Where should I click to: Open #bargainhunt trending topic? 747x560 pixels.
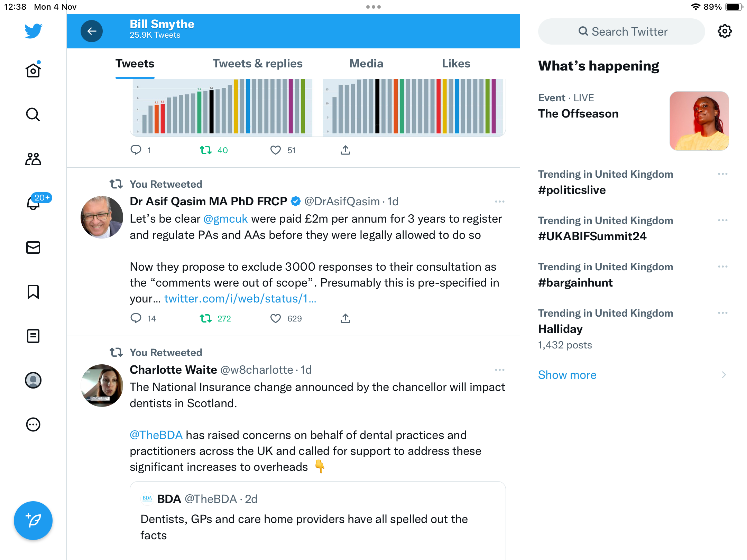(575, 283)
